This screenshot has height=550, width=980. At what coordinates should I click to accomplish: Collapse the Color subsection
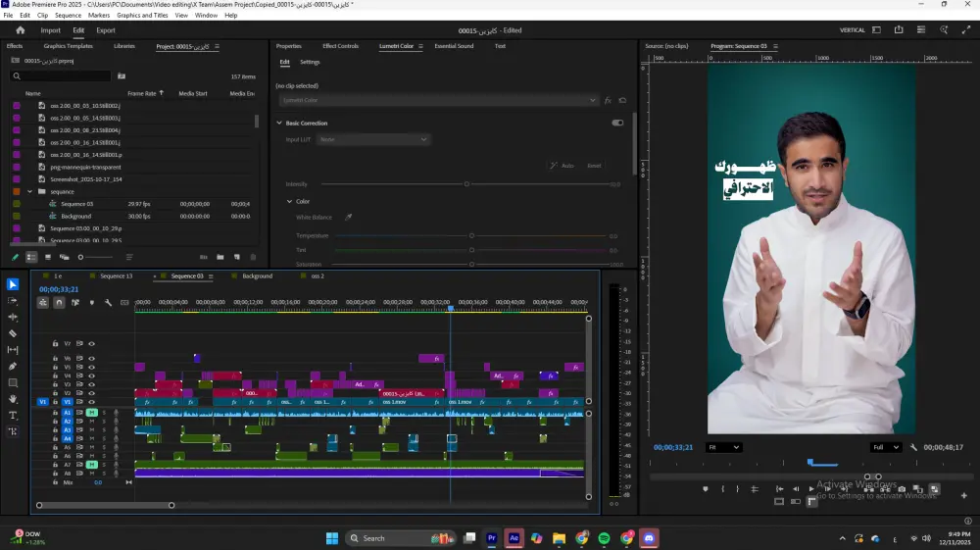(289, 201)
